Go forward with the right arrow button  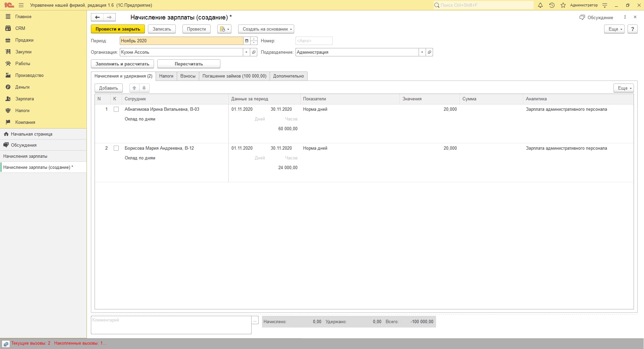109,17
